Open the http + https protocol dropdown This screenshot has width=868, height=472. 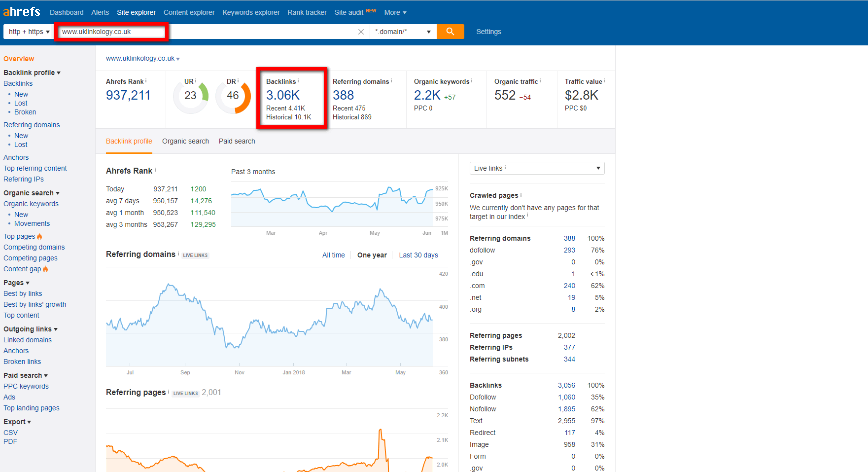pyautogui.click(x=29, y=32)
